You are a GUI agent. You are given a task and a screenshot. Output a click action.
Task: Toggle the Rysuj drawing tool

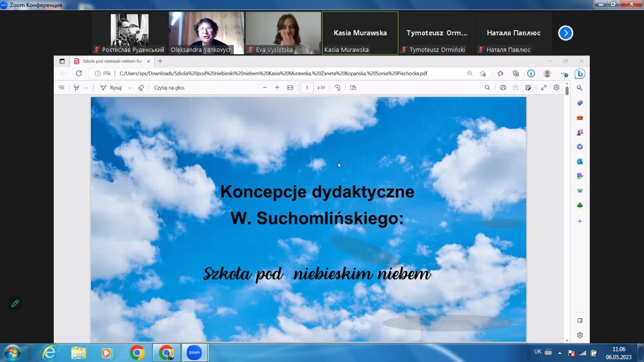point(111,88)
